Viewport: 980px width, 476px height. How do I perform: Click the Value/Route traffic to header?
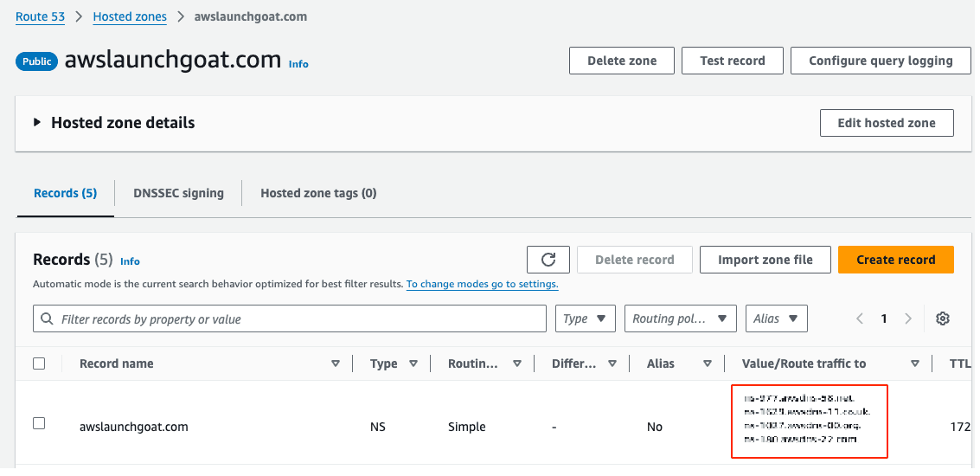(x=804, y=363)
